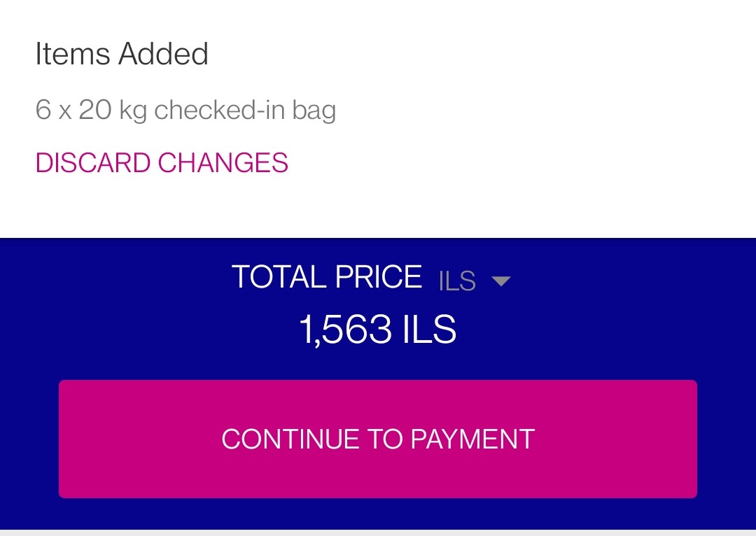Click the Items Added heading
The width and height of the screenshot is (756, 536).
[122, 53]
